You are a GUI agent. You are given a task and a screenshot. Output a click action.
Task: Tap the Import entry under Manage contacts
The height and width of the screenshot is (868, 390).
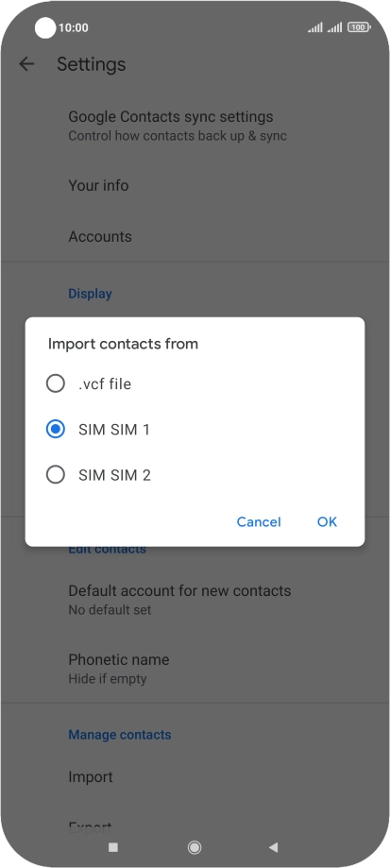point(195,777)
